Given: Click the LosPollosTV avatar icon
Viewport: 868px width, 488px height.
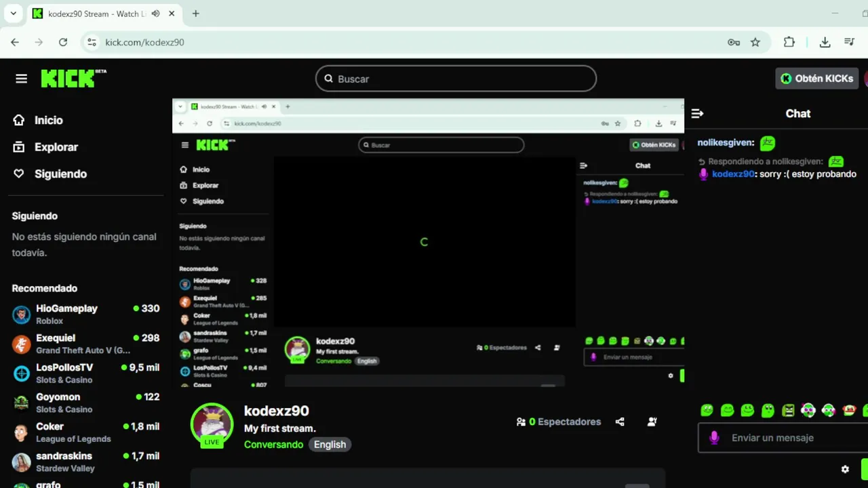Looking at the screenshot, I should point(22,373).
